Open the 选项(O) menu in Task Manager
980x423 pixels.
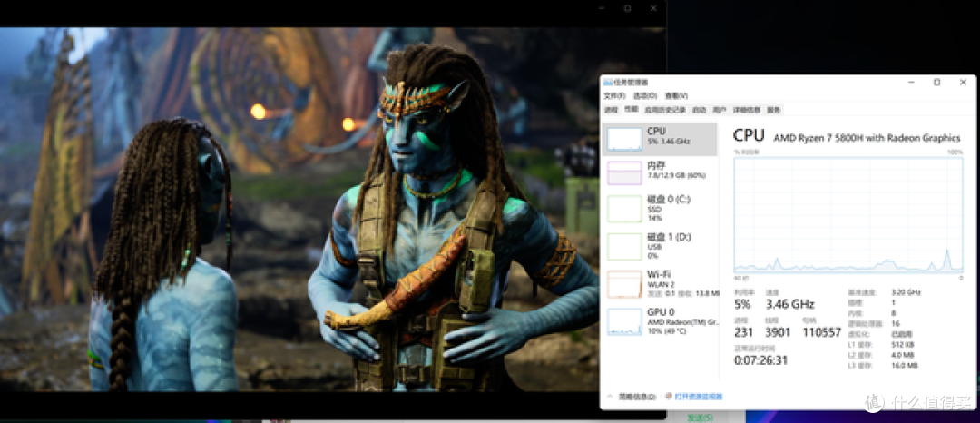(645, 96)
